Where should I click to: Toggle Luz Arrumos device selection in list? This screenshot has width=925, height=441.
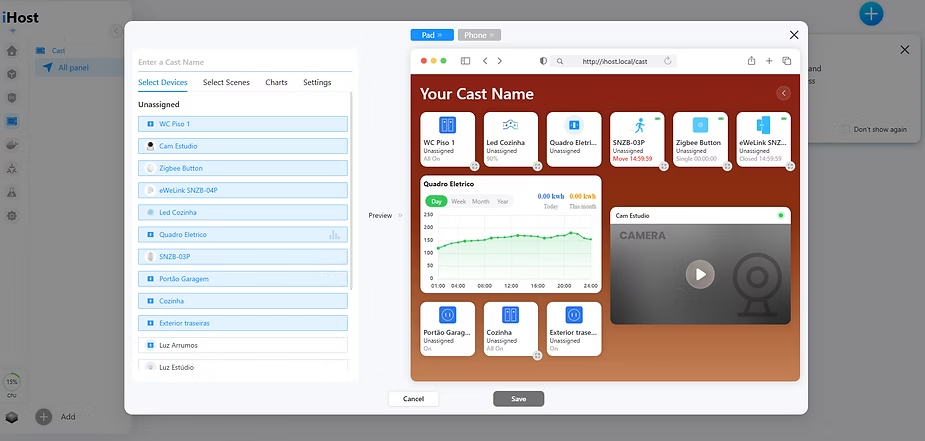[x=243, y=345]
